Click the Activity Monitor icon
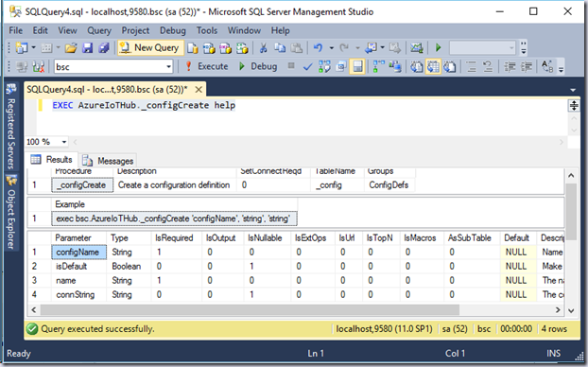Screen dimensions: 588x367 tap(416, 48)
